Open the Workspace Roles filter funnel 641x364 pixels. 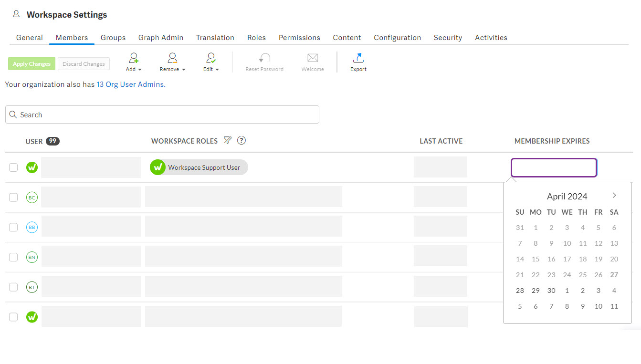pyautogui.click(x=228, y=140)
